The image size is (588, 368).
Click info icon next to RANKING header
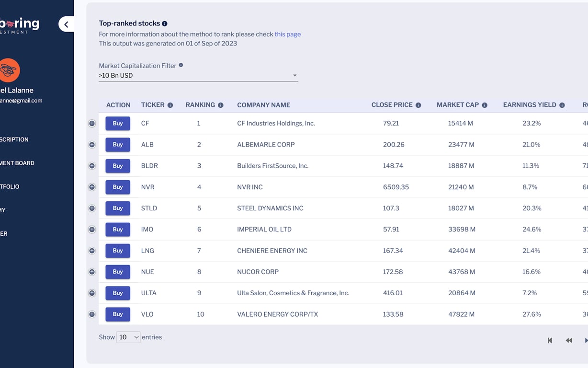[x=221, y=105]
